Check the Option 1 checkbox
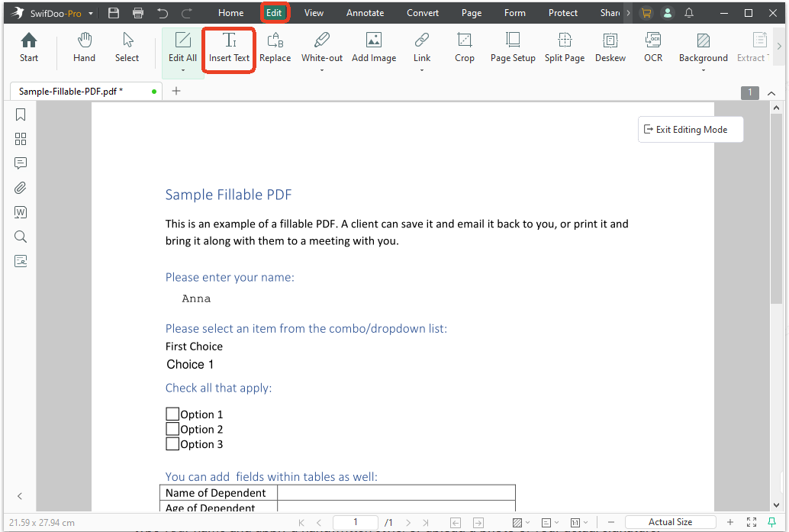The width and height of the screenshot is (789, 532). (172, 414)
